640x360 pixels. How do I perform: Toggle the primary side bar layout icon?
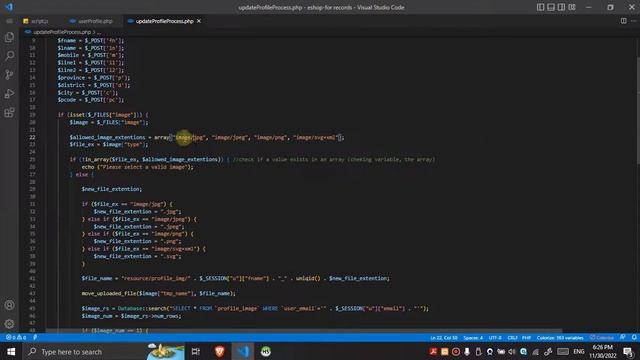click(x=540, y=7)
